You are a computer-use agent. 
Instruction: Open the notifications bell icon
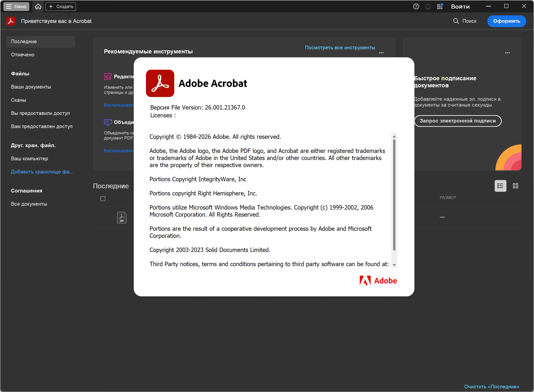click(428, 7)
